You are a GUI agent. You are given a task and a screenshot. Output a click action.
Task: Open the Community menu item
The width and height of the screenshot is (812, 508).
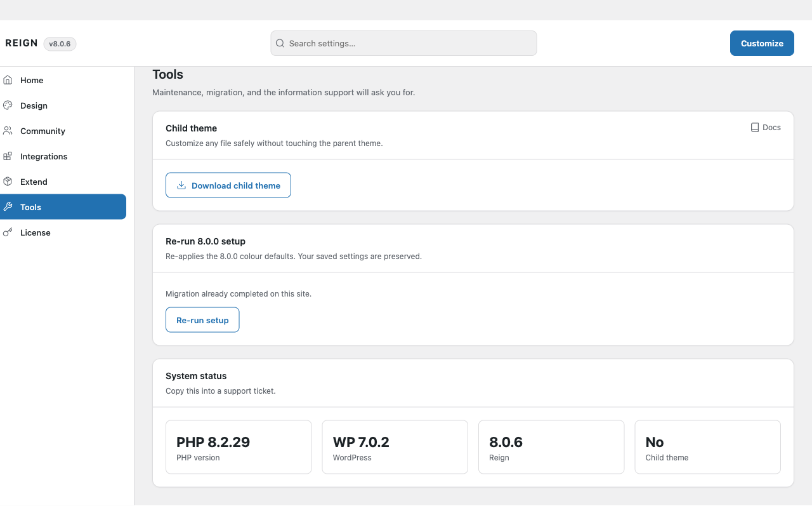(63, 131)
